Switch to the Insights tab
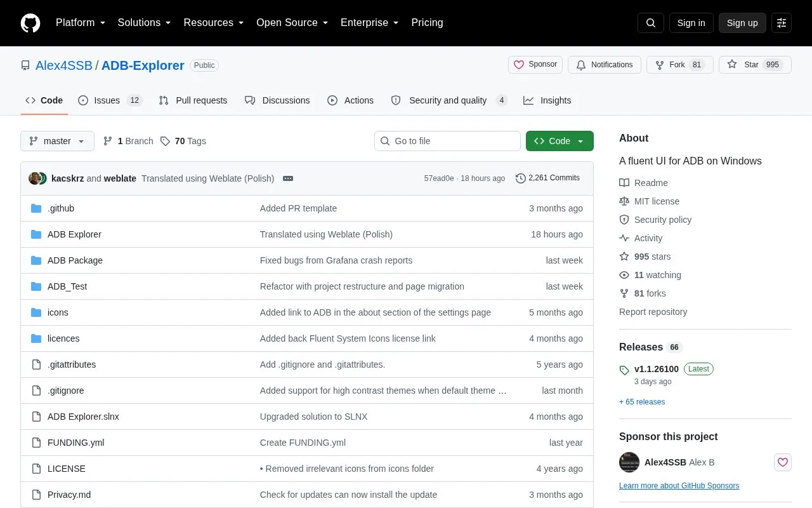The image size is (812, 508). click(x=547, y=100)
